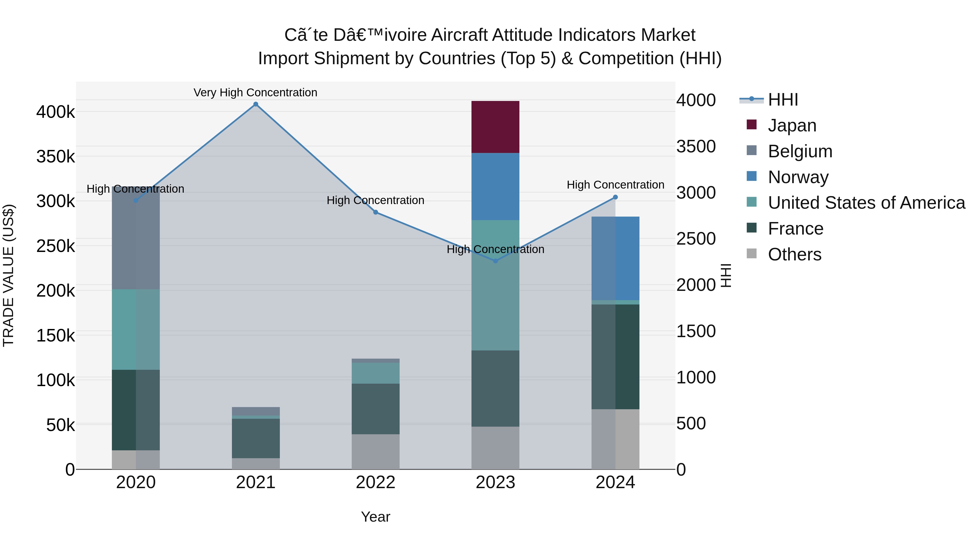Click the 100k left axis tick label

(56, 380)
